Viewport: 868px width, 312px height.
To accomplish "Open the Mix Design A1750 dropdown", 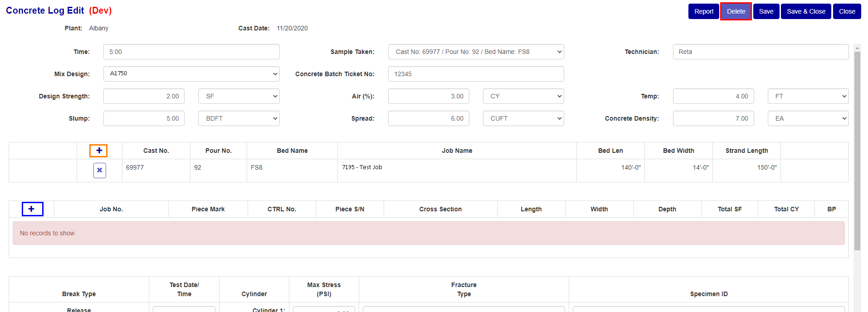I will coord(191,74).
